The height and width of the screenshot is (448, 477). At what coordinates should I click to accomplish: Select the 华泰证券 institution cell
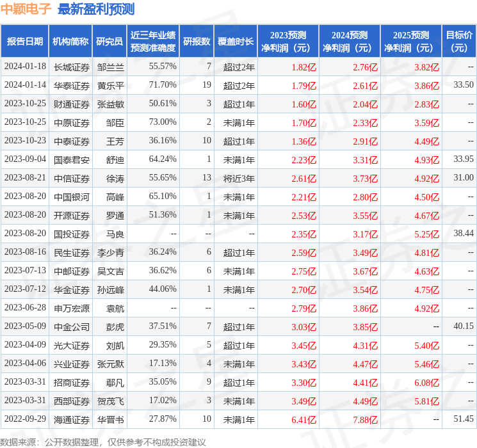[x=72, y=86]
